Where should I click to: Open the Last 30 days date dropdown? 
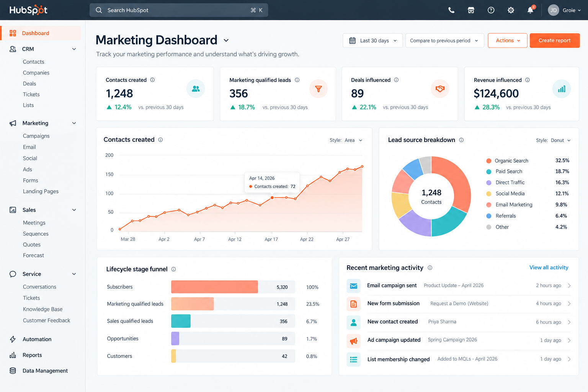(x=372, y=41)
